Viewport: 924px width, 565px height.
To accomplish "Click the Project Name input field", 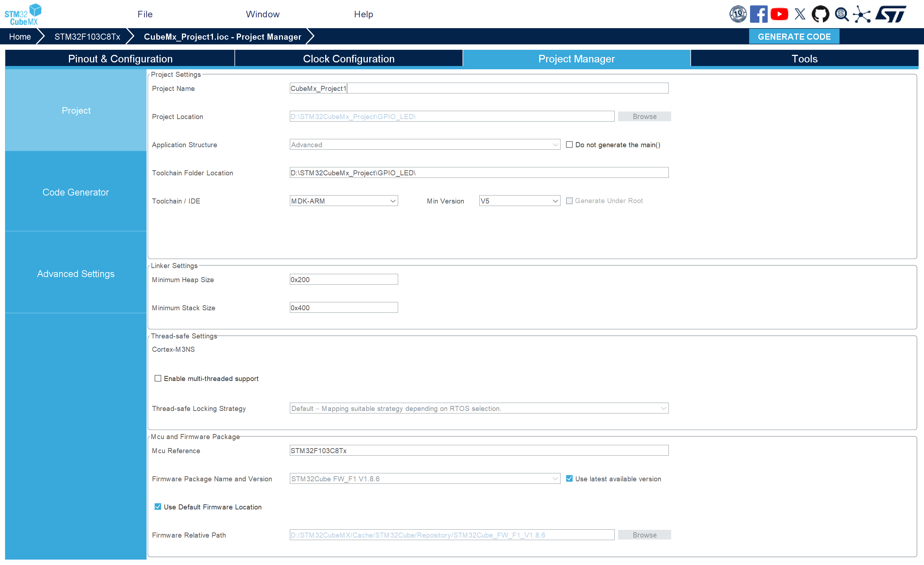I will point(479,88).
